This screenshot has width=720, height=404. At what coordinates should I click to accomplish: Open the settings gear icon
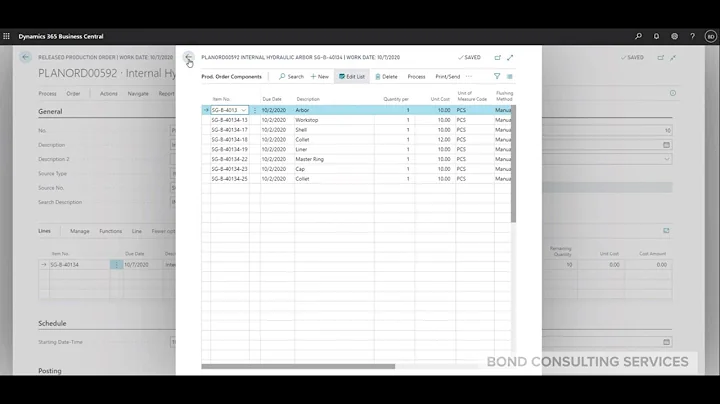(x=674, y=36)
